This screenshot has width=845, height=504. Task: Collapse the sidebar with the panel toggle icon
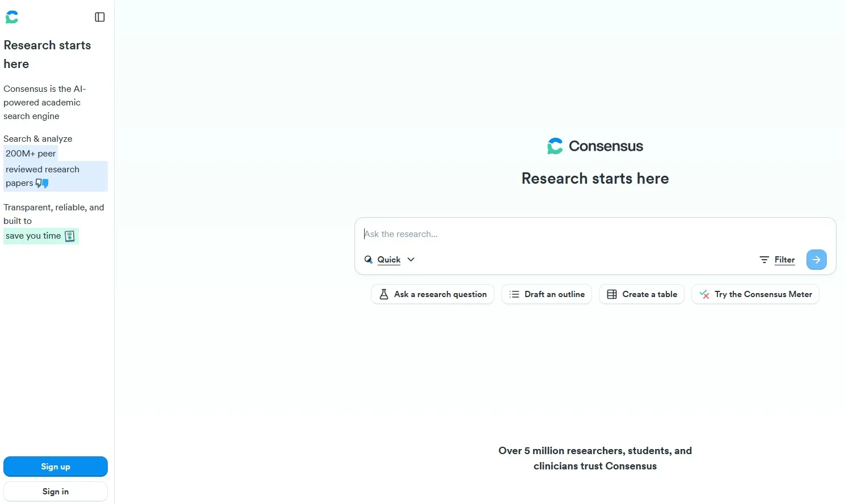100,17
